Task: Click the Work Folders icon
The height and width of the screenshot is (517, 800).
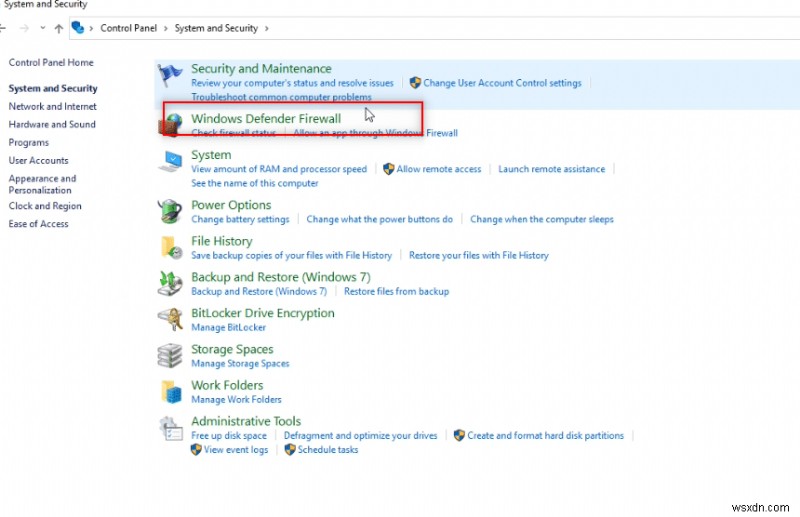Action: 171,391
